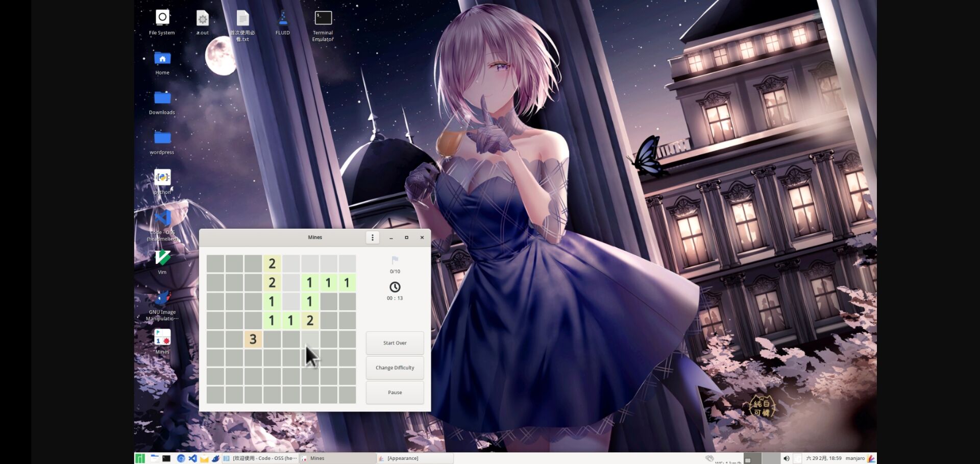The width and height of the screenshot is (980, 464).
Task: Open the Downloads folder icon
Action: tap(162, 102)
